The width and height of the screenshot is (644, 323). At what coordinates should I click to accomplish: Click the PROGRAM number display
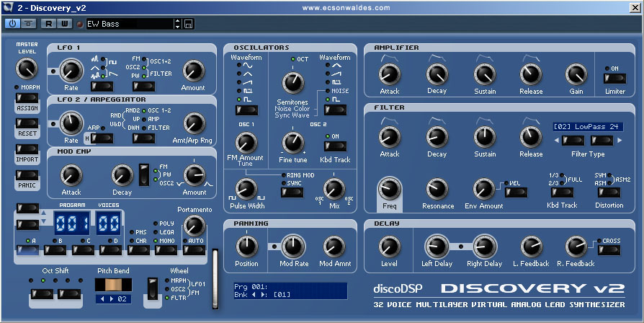[x=72, y=223]
